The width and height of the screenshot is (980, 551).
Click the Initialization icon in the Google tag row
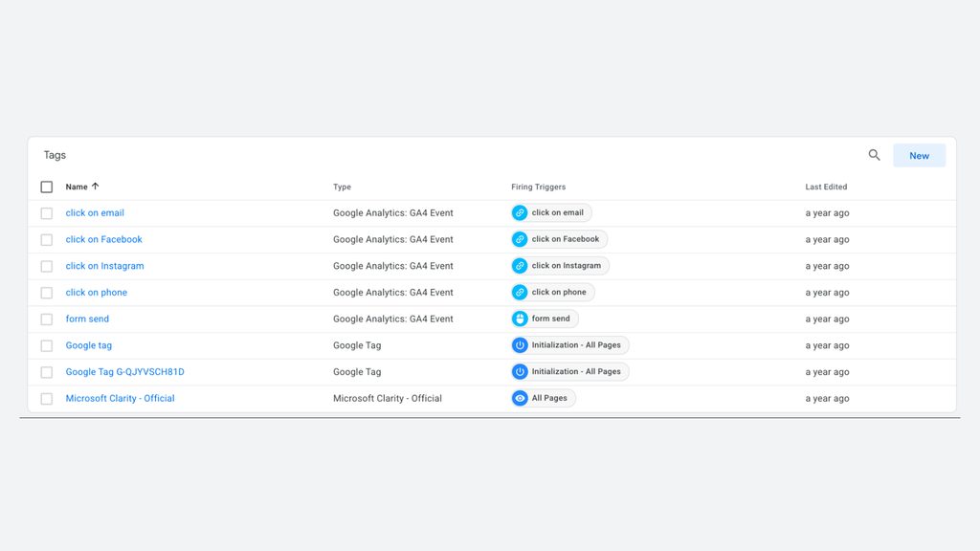pyautogui.click(x=520, y=344)
